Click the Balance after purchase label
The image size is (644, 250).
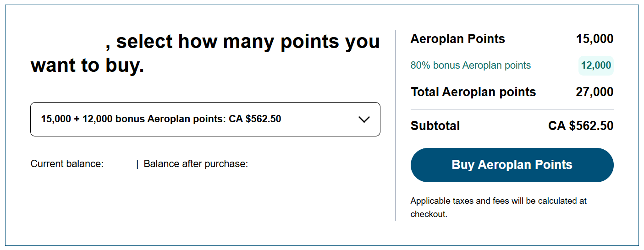point(196,164)
